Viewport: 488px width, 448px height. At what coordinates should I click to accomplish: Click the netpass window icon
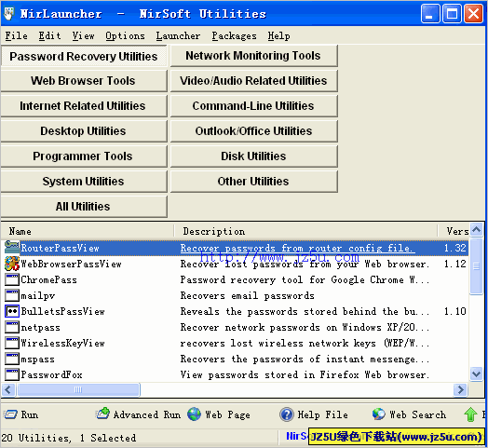point(12,327)
